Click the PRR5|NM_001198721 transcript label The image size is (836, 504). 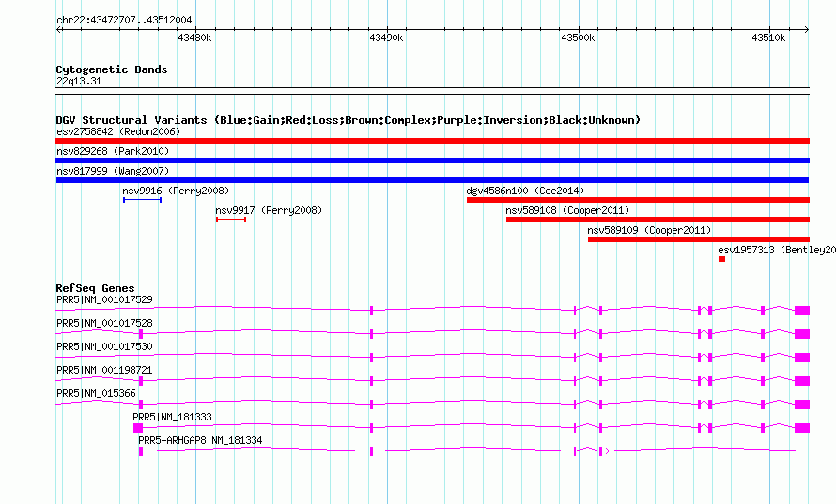[104, 370]
